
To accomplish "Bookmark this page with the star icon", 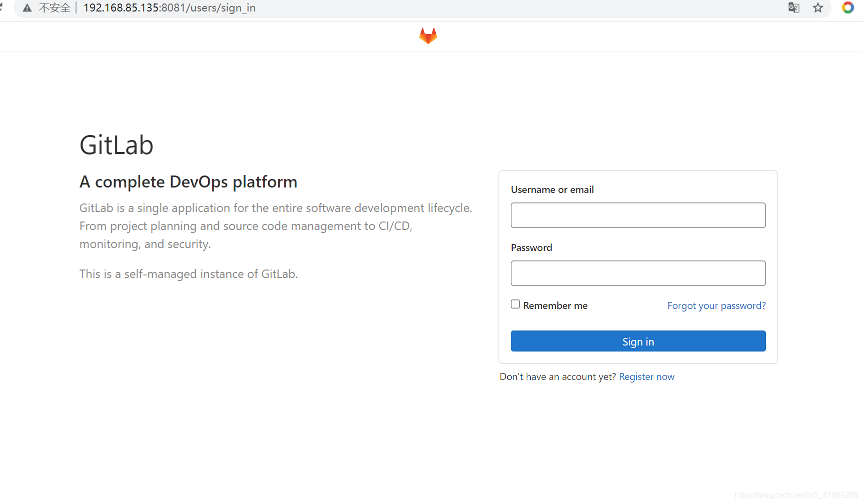I will coord(818,7).
